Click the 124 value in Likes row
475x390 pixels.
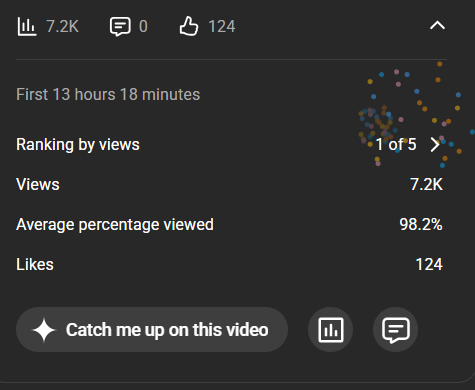pyautogui.click(x=429, y=264)
